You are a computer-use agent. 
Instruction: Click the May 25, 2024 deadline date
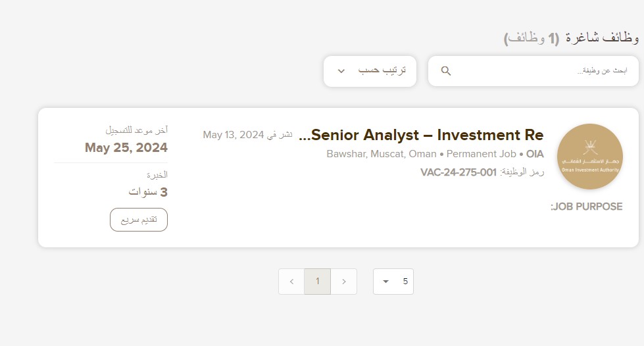126,148
